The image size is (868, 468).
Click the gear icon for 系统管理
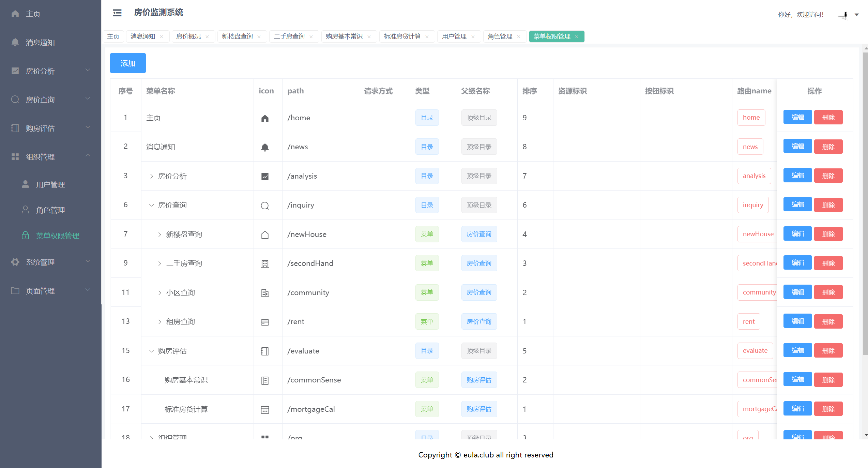point(15,262)
